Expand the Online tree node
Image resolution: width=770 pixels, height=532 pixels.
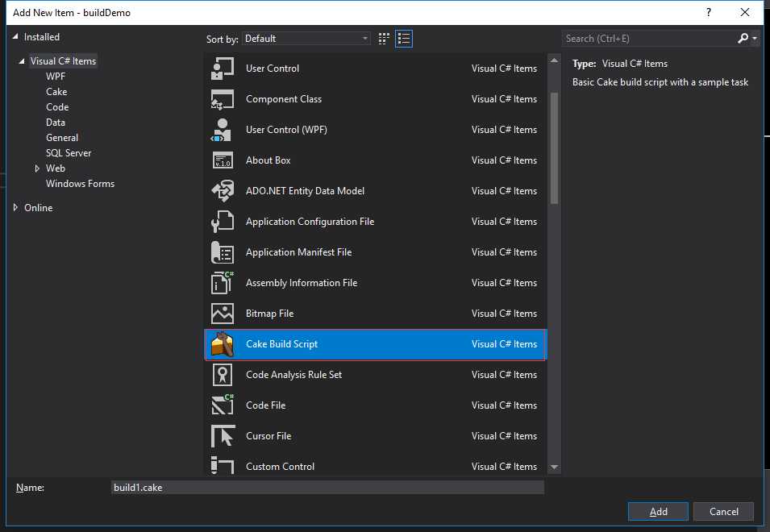[x=15, y=208]
